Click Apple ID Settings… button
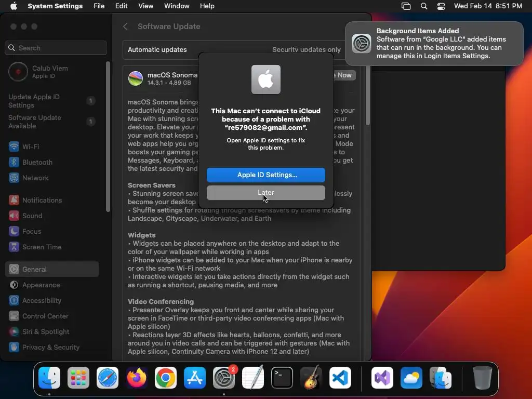Image resolution: width=532 pixels, height=399 pixels. coord(266,175)
